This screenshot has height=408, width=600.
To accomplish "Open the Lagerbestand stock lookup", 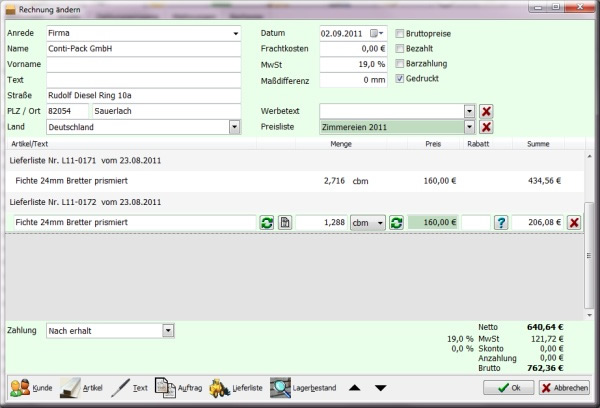I will [303, 388].
